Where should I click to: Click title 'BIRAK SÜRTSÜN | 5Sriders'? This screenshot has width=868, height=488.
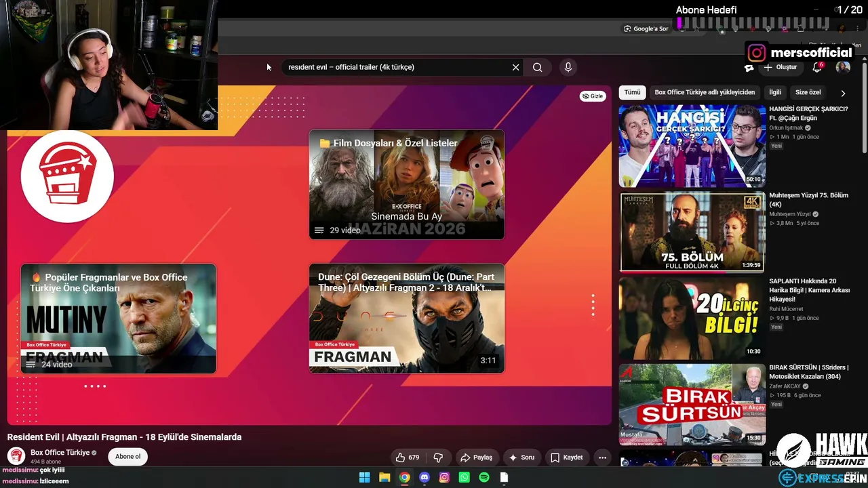click(809, 372)
